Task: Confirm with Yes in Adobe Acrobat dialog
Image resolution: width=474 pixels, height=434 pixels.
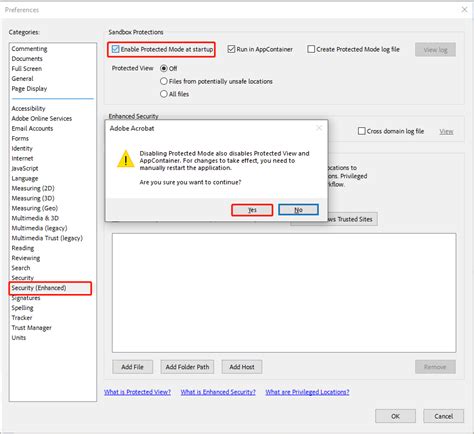Action: (252, 210)
